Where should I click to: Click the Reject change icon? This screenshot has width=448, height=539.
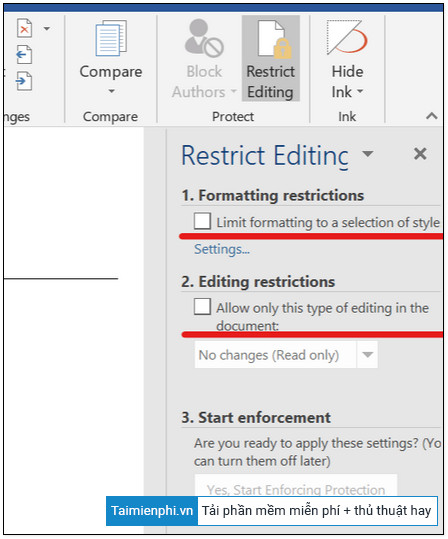click(x=24, y=29)
